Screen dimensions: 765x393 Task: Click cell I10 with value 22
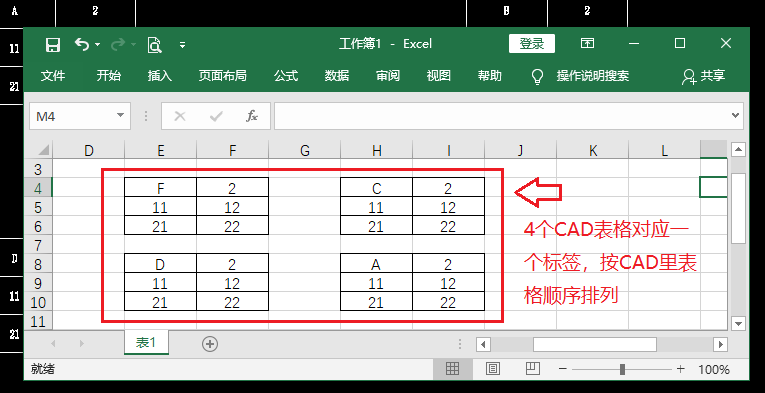point(448,302)
